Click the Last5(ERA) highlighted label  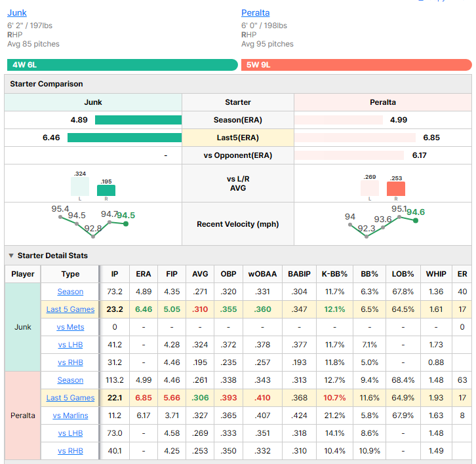click(238, 138)
